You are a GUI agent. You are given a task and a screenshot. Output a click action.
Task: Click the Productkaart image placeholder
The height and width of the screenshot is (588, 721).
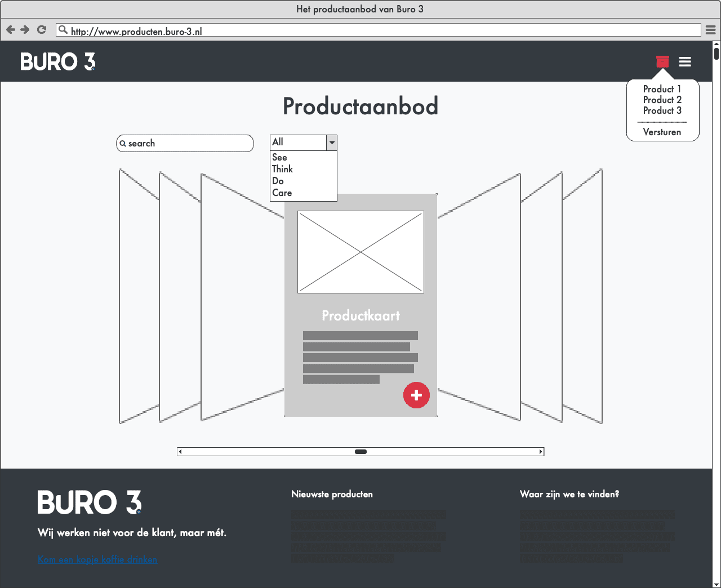click(360, 252)
